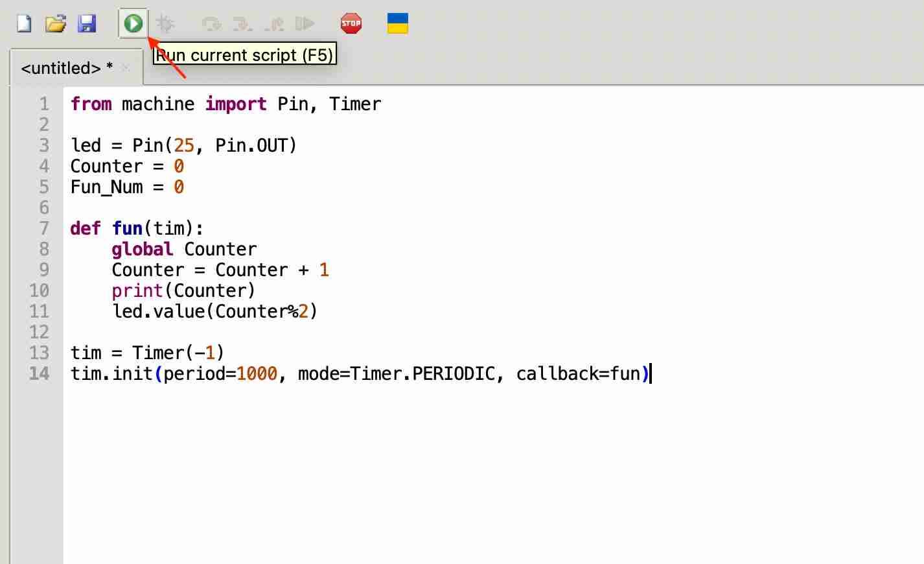The image size is (924, 564).
Task: Click the 'tim = Timer(-1)' line
Action: [147, 353]
